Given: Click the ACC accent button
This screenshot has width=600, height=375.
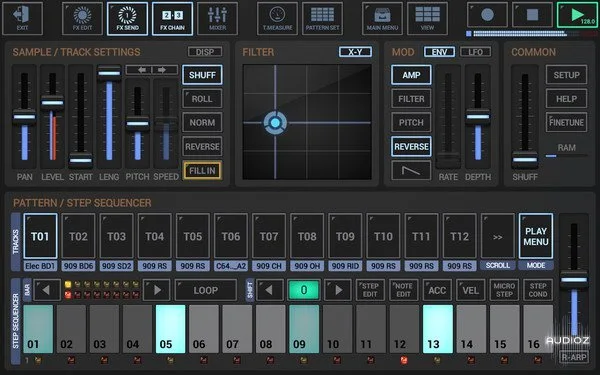Looking at the screenshot, I should tap(437, 290).
